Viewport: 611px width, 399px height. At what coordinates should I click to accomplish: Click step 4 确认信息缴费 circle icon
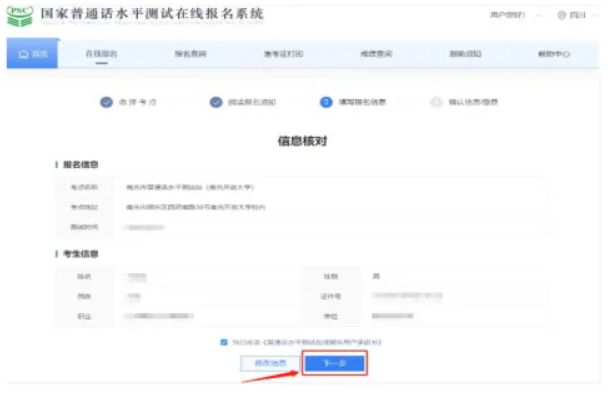click(436, 102)
